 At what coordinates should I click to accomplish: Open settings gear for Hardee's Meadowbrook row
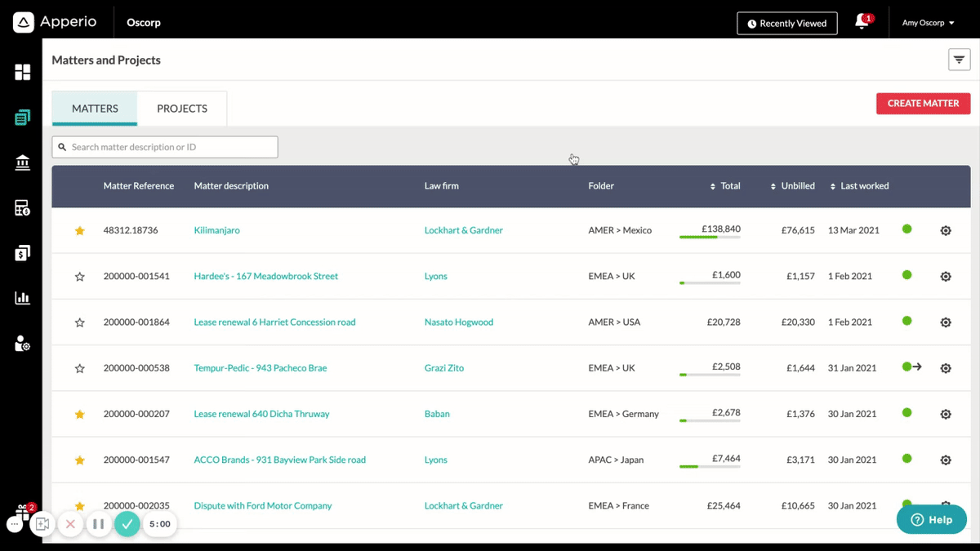(946, 276)
